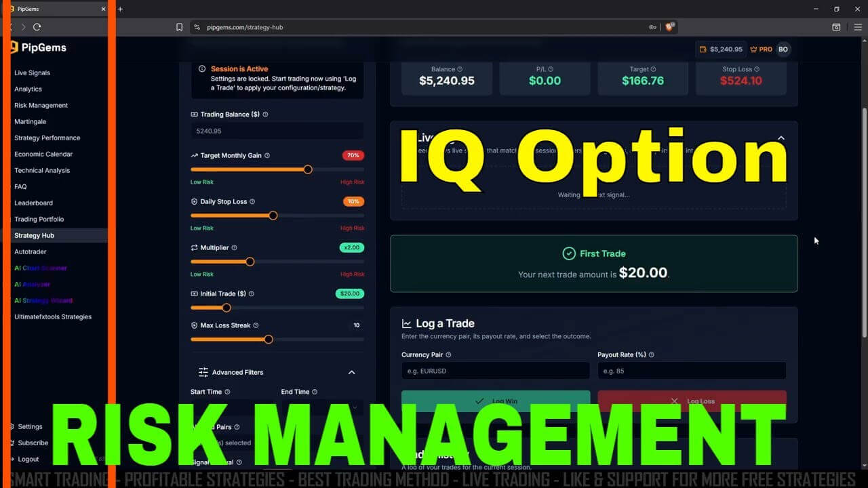Image resolution: width=868 pixels, height=488 pixels.
Task: Open help icon next to Initial Trade ($)
Action: coord(252,293)
